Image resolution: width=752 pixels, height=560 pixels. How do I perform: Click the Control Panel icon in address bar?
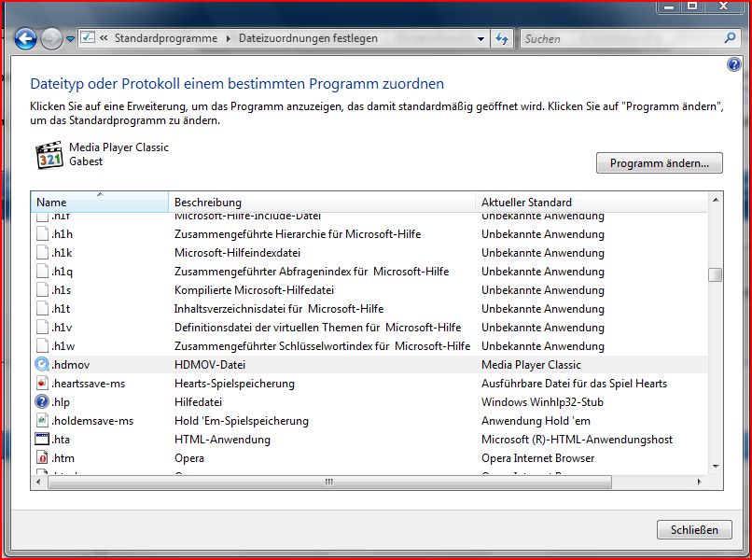pos(88,37)
